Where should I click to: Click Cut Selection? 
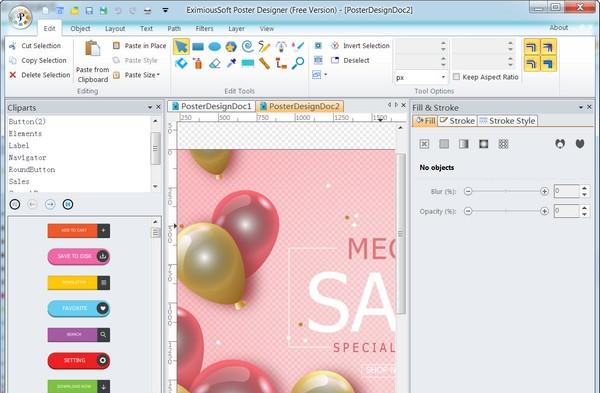coord(35,46)
